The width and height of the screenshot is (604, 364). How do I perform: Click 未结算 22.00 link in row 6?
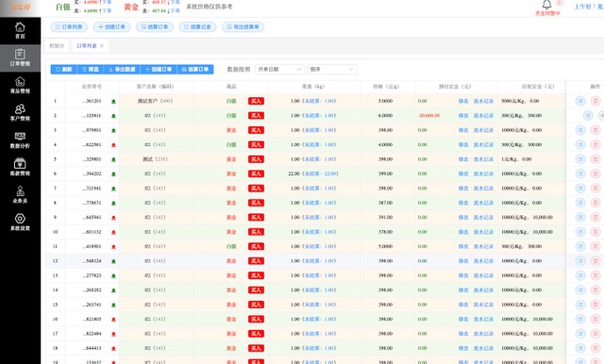(321, 174)
